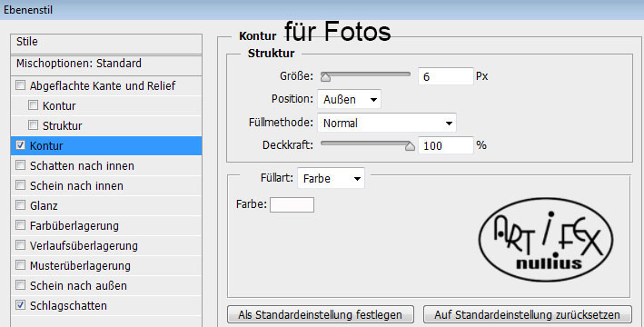The height and width of the screenshot is (327, 644).
Task: Click the Deckkraft value field showing 100
Action: [x=446, y=145]
